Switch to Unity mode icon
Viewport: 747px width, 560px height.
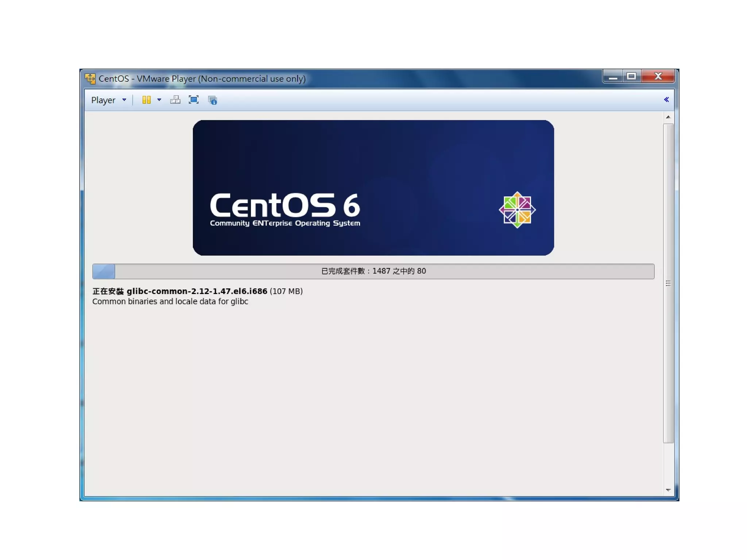[213, 100]
